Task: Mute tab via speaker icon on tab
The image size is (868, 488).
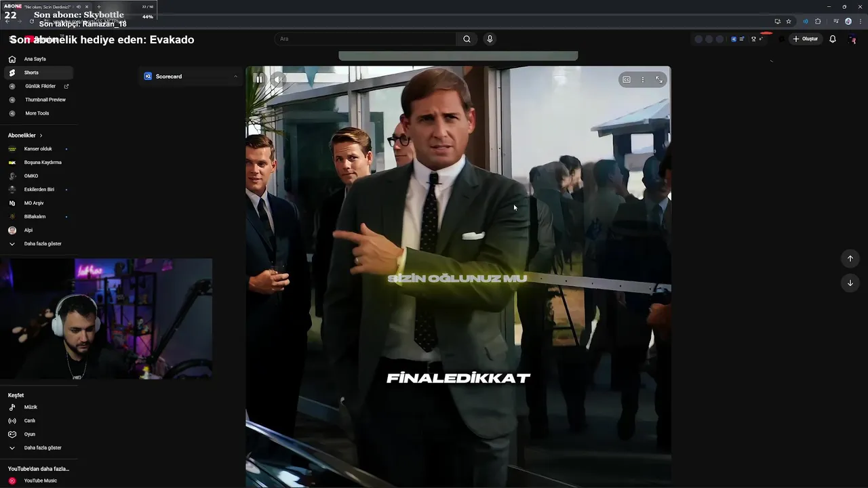Action: [79, 7]
